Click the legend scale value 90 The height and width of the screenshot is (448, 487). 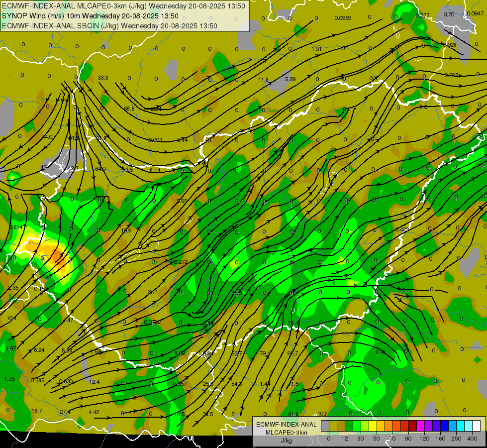tap(408, 439)
